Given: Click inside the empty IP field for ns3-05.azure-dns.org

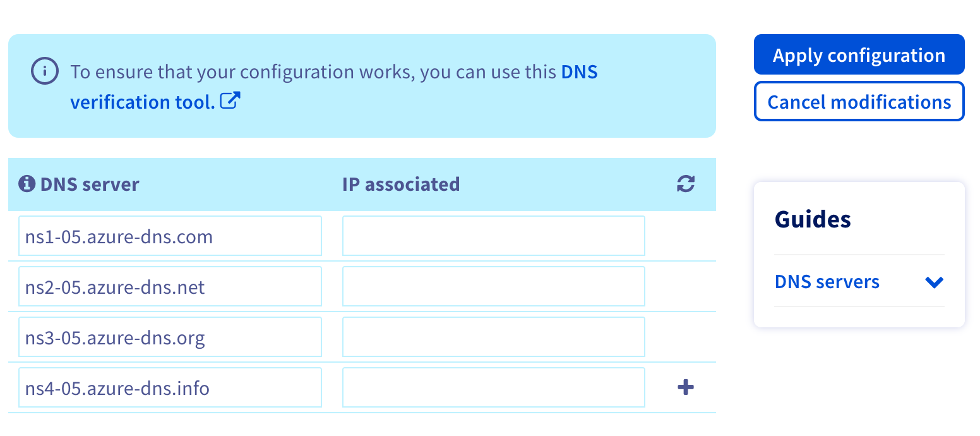Looking at the screenshot, I should (x=493, y=337).
